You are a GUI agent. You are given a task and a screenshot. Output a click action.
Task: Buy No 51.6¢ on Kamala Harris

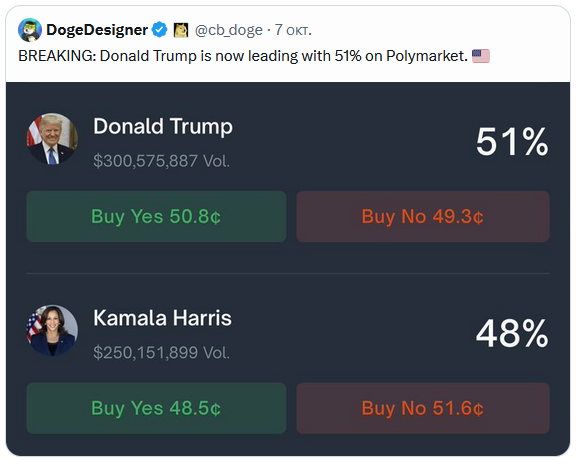(423, 408)
